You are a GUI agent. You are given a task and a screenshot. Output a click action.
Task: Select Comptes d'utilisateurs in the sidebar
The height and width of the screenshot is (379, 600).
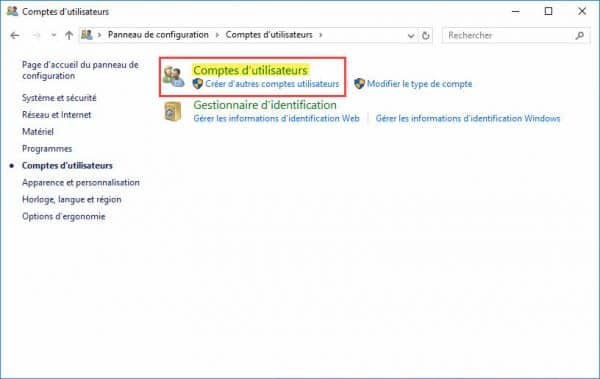(67, 166)
